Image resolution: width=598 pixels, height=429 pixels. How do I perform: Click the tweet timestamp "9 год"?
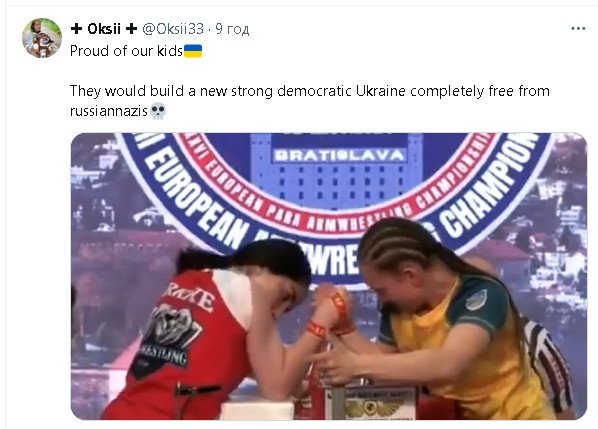click(232, 29)
